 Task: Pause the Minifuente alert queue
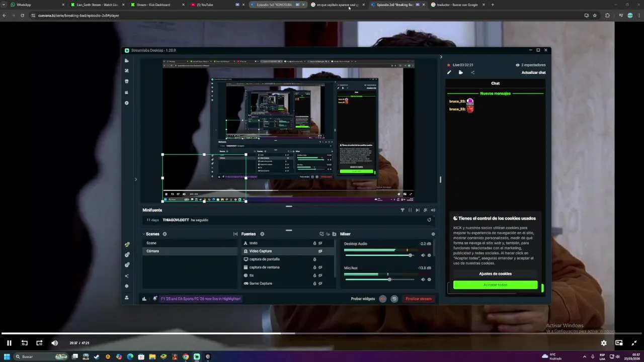pos(410,210)
